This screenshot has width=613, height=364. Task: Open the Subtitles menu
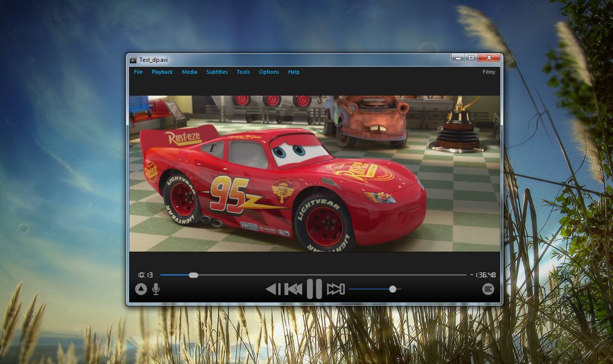click(x=217, y=72)
